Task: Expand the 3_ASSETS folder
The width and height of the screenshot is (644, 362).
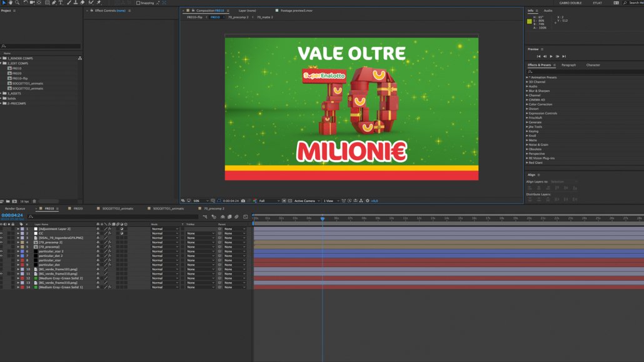Action: [x=1, y=93]
